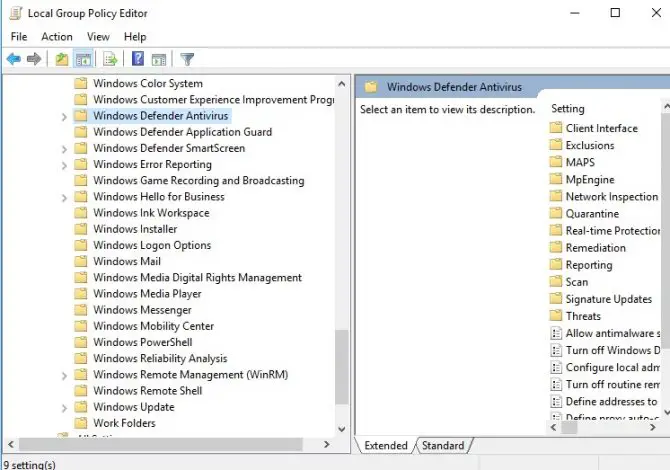Select Windows Media Digital Rights Management
670x470 pixels.
(197, 277)
